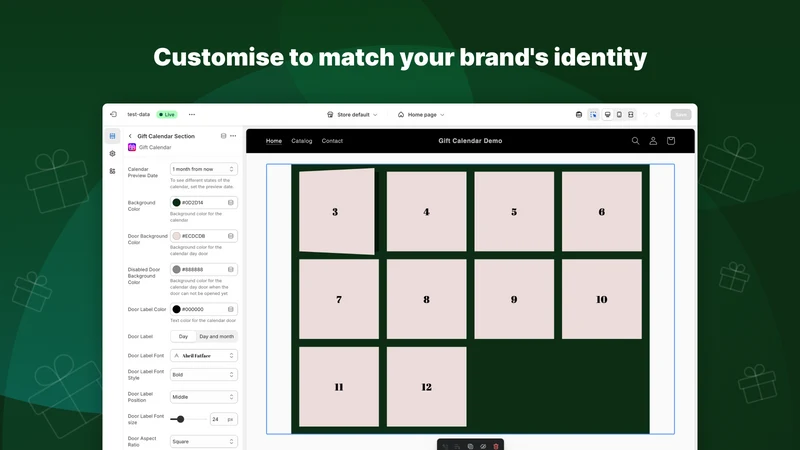Open the Door Label Font Style dropdown
Viewport: 800px width, 450px height.
point(204,374)
